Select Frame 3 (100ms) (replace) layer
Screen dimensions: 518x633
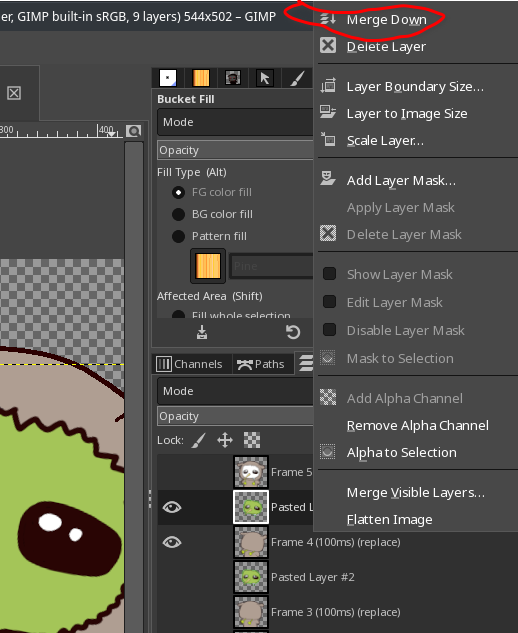coord(336,612)
